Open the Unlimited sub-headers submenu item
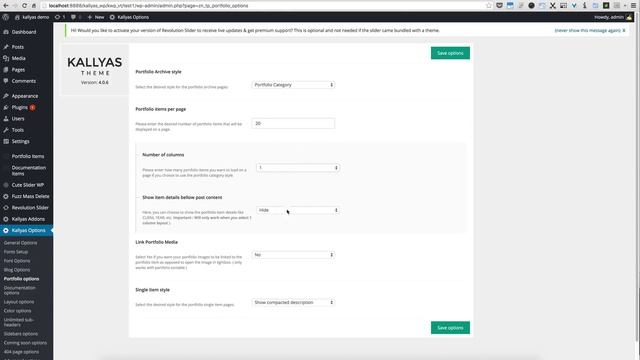This screenshot has height=360, width=640. [x=19, y=322]
